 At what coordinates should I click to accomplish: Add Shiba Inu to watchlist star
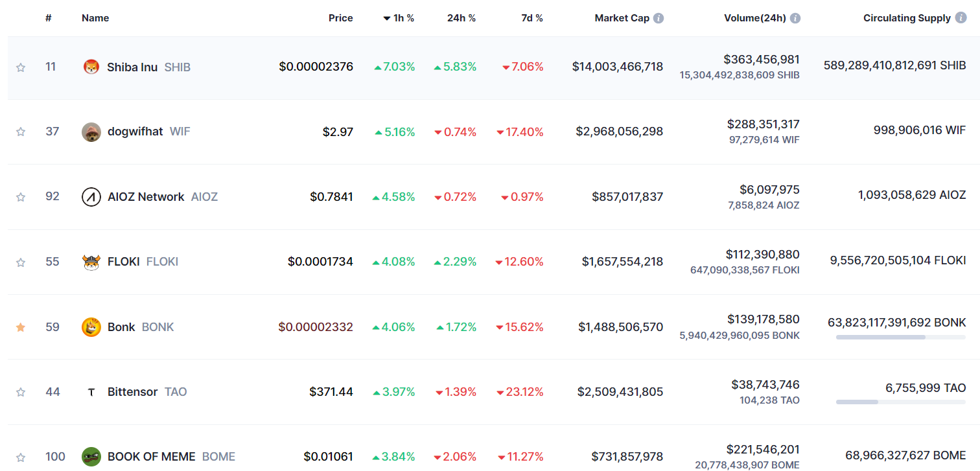(21, 67)
